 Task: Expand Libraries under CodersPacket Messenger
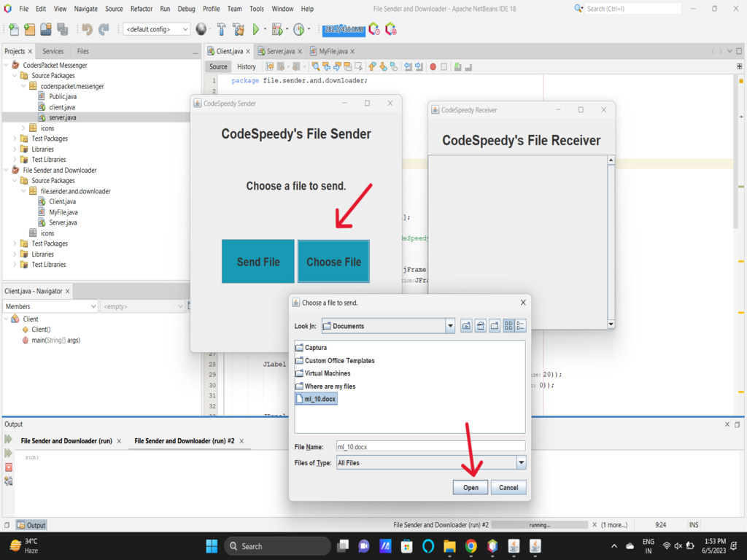[15, 149]
